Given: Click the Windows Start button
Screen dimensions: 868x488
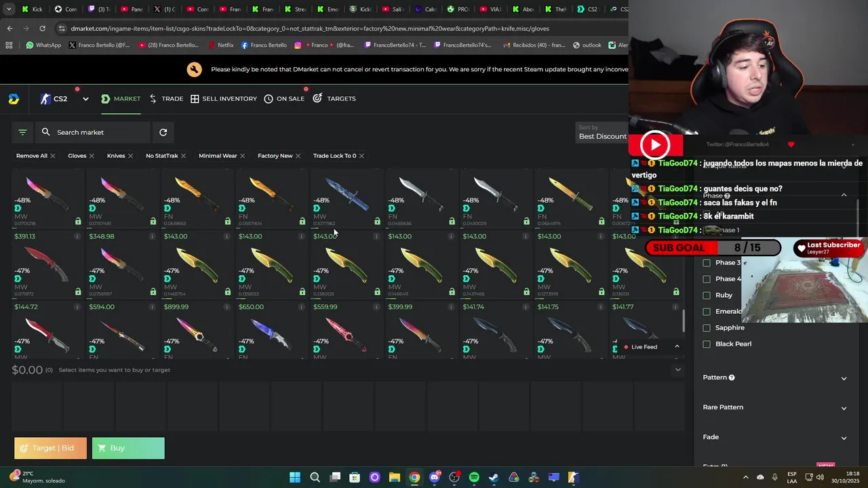Looking at the screenshot, I should coord(295,477).
